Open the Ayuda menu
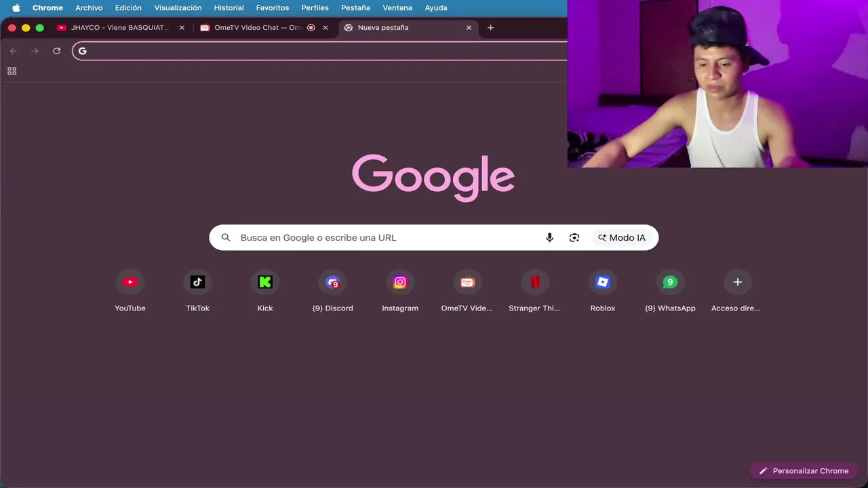868x488 pixels. pos(436,8)
